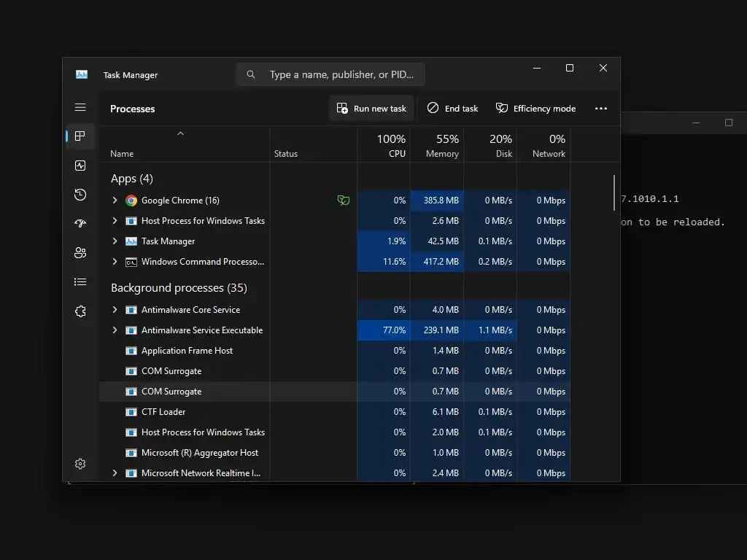
Task: Sort by the Status column header
Action: (313, 145)
